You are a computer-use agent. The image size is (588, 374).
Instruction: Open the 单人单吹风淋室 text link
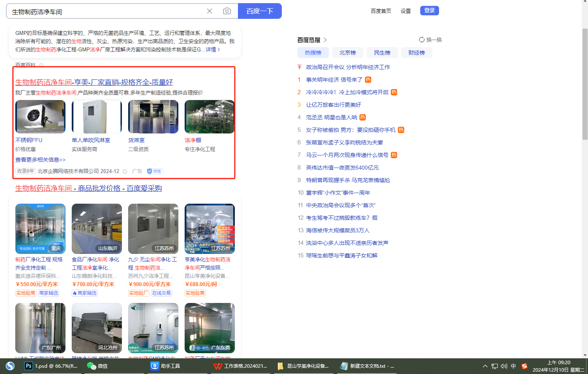(91, 140)
